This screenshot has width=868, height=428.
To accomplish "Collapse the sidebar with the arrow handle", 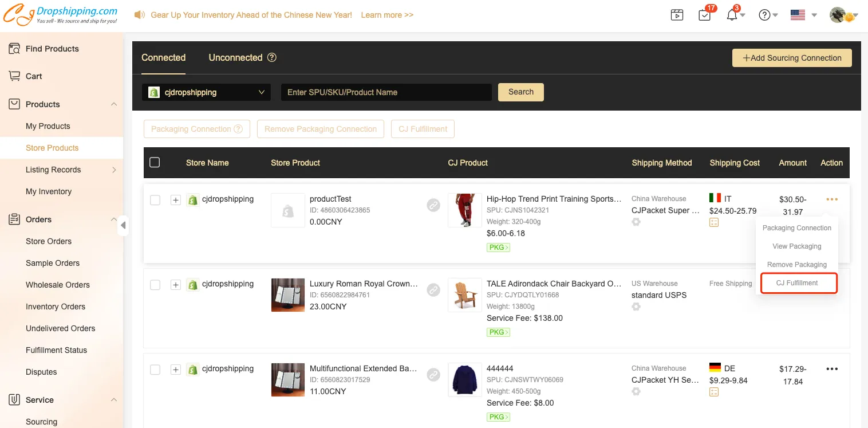I will [123, 225].
